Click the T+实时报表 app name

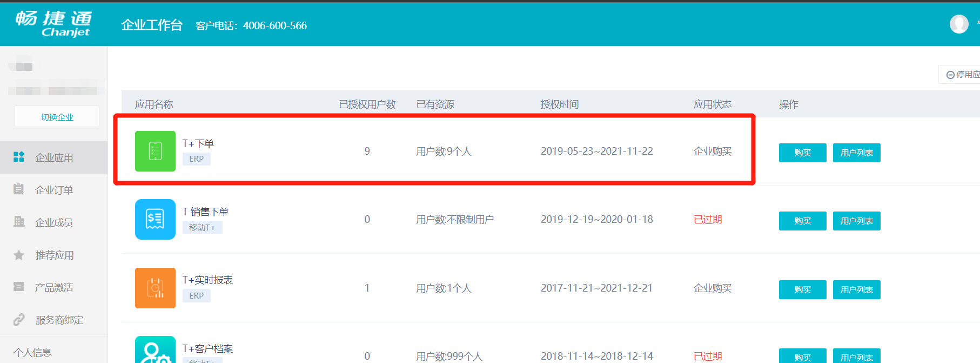207,280
